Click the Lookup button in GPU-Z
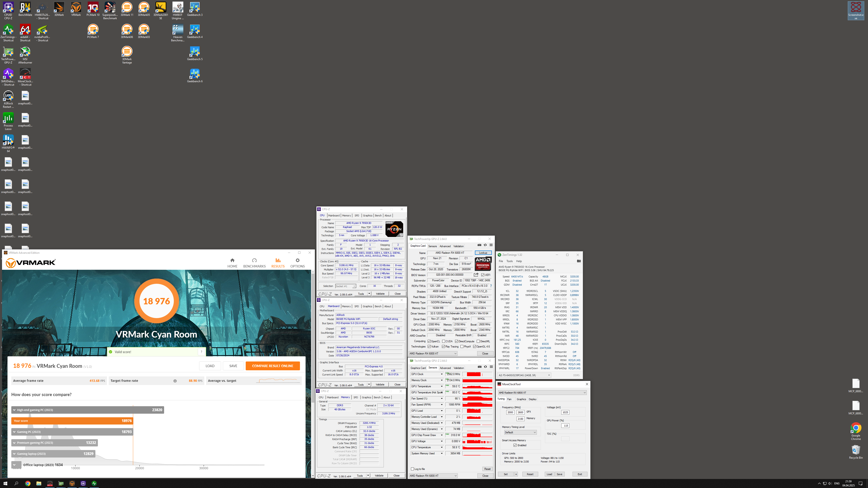This screenshot has width=868, height=488. point(483,253)
